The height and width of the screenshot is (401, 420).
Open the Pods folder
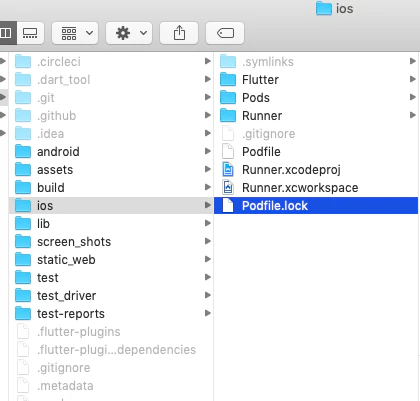pos(316,98)
